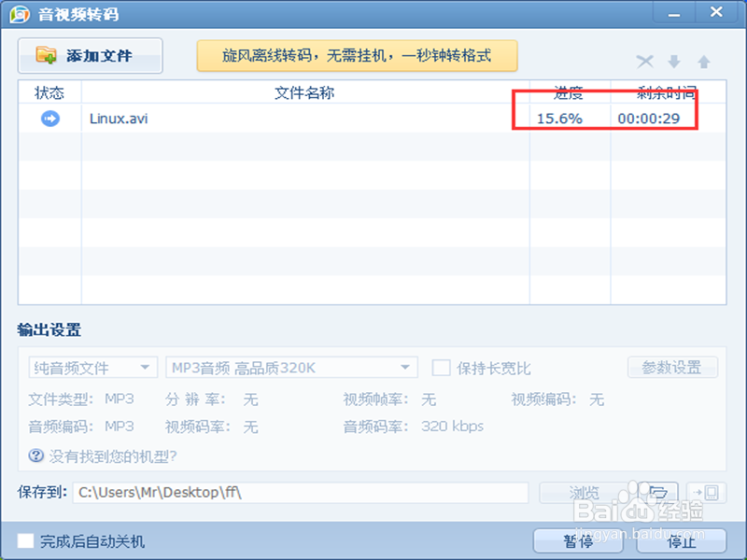The height and width of the screenshot is (560, 747).
Task: Click the conversion status arrow beside Linux.avi
Action: [x=49, y=119]
